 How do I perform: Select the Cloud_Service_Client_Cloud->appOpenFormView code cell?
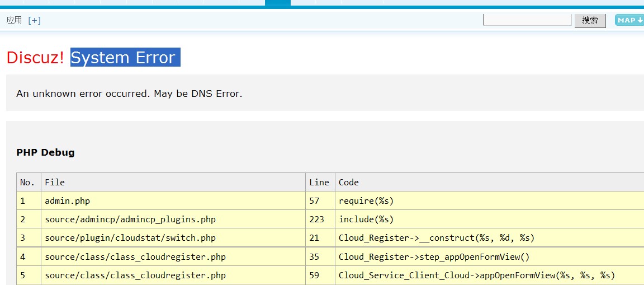[x=490, y=275]
